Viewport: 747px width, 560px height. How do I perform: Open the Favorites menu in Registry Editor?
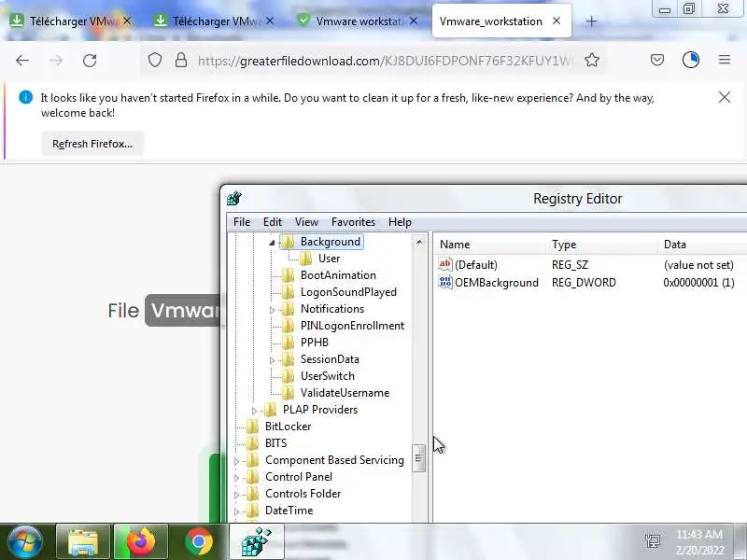click(x=353, y=222)
